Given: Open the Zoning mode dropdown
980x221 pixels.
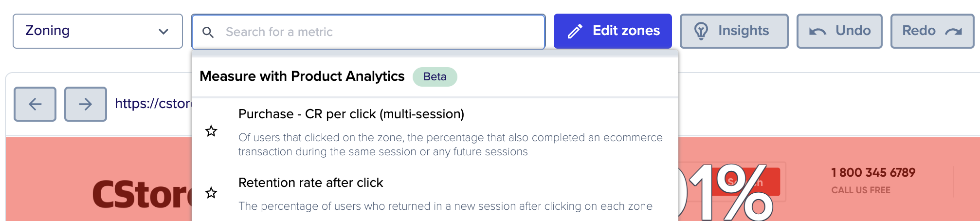Looking at the screenshot, I should click(97, 31).
